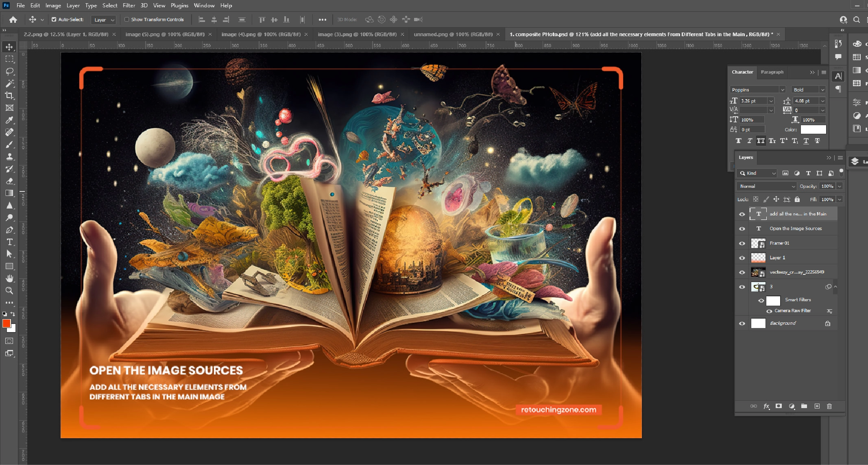The height and width of the screenshot is (465, 868).
Task: Select the Path Selection tool
Action: coord(9,254)
